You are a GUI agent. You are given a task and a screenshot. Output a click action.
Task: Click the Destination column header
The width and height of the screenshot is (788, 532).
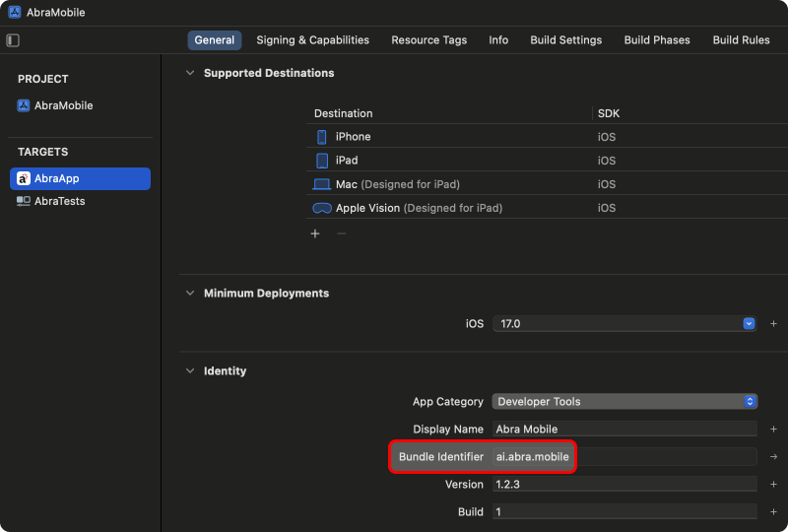(x=343, y=113)
